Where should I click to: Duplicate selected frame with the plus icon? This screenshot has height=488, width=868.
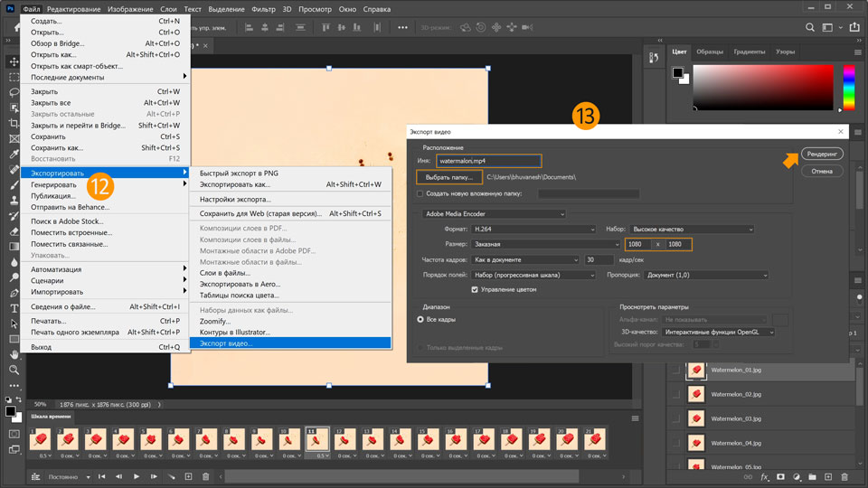click(188, 476)
